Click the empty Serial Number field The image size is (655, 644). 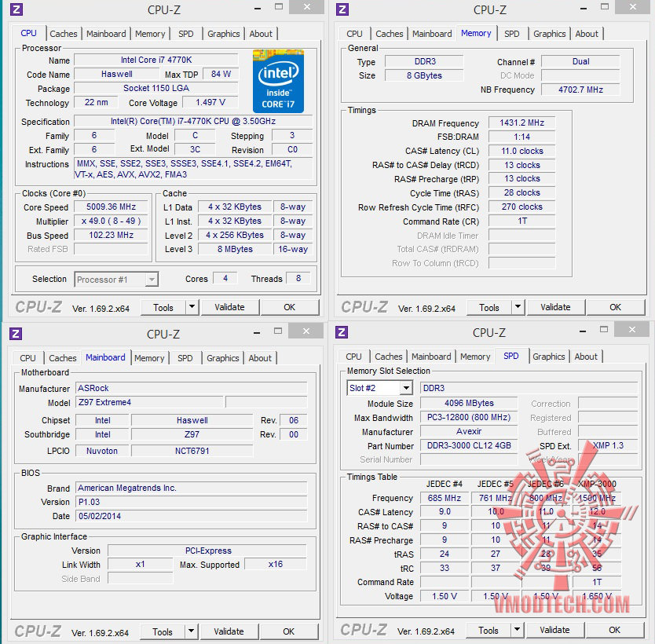point(469,459)
